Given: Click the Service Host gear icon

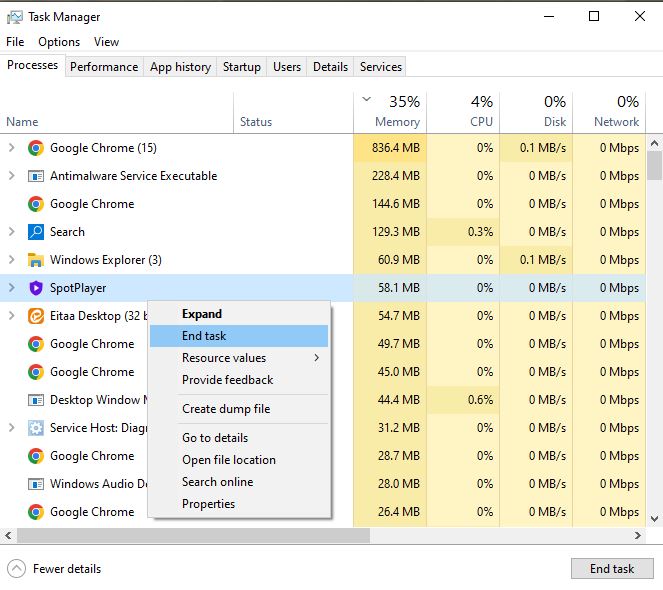Looking at the screenshot, I should [36, 428].
